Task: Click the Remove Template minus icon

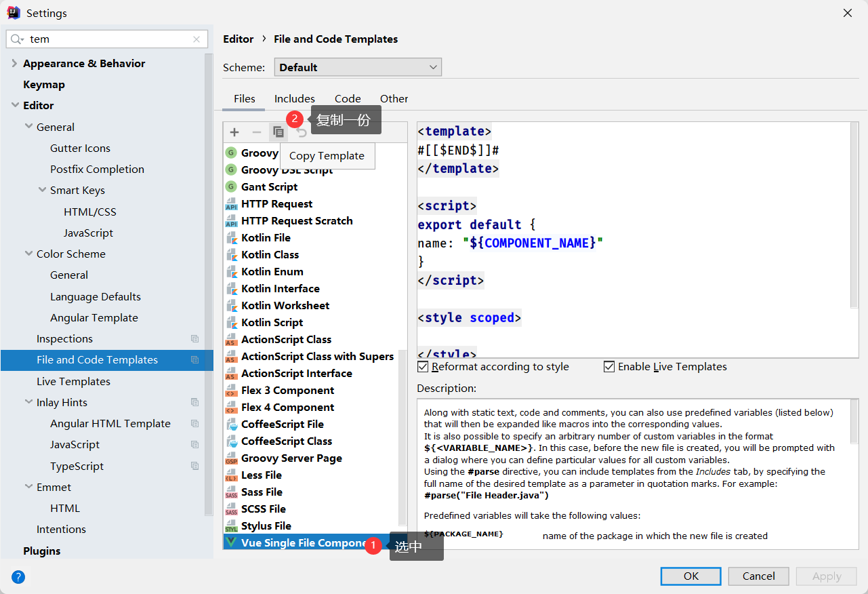Action: pos(256,132)
